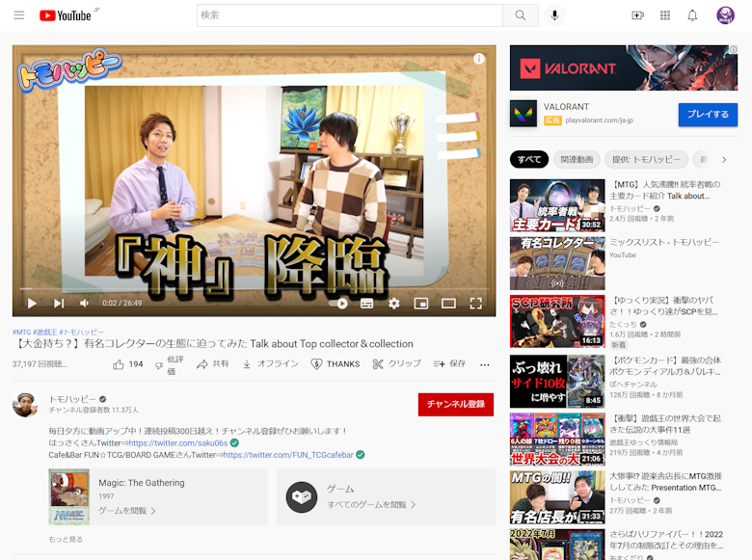Viewport: 752px width, 560px height.
Task: Open さらばハリファイバー 2022 video title
Action: point(666,540)
